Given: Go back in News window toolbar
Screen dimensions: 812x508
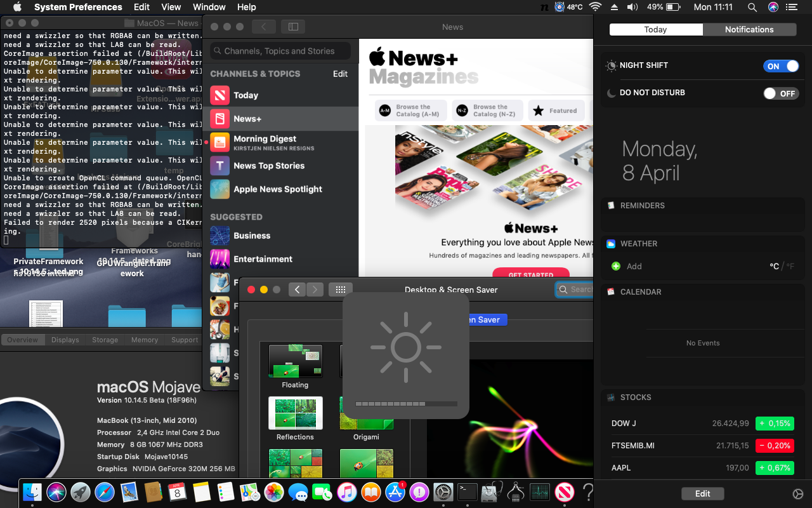Looking at the screenshot, I should click(263, 27).
